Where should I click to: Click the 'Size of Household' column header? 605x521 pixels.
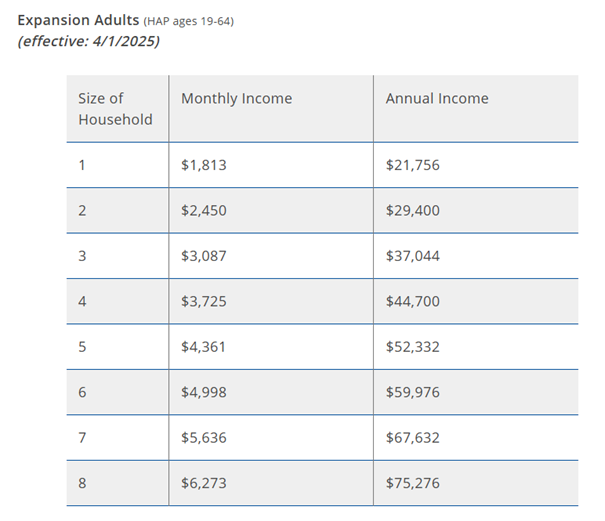115,109
